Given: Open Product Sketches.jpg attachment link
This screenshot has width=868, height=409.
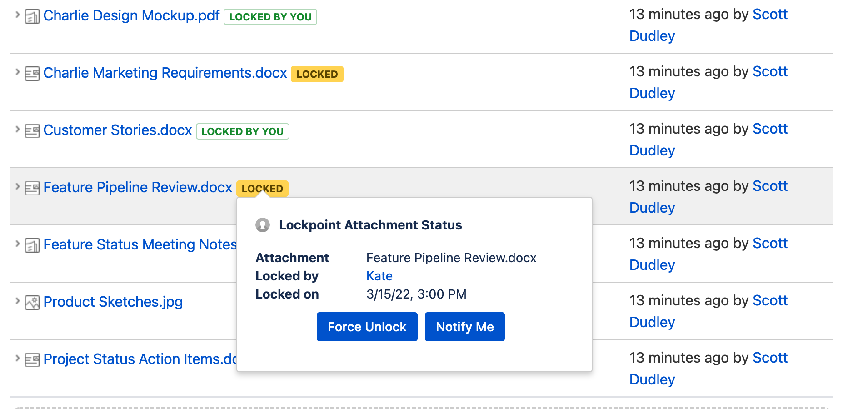Looking at the screenshot, I should point(113,302).
